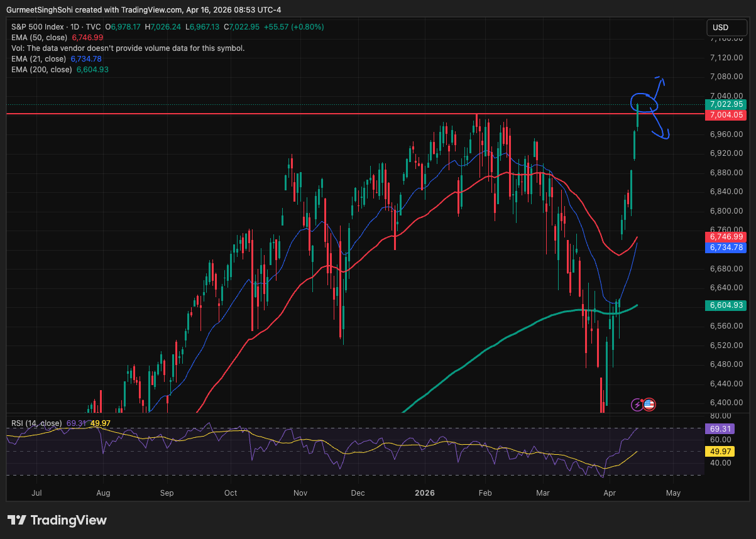Select the EMA (200, close) indicator legend
This screenshot has width=756, height=539.
pos(41,70)
